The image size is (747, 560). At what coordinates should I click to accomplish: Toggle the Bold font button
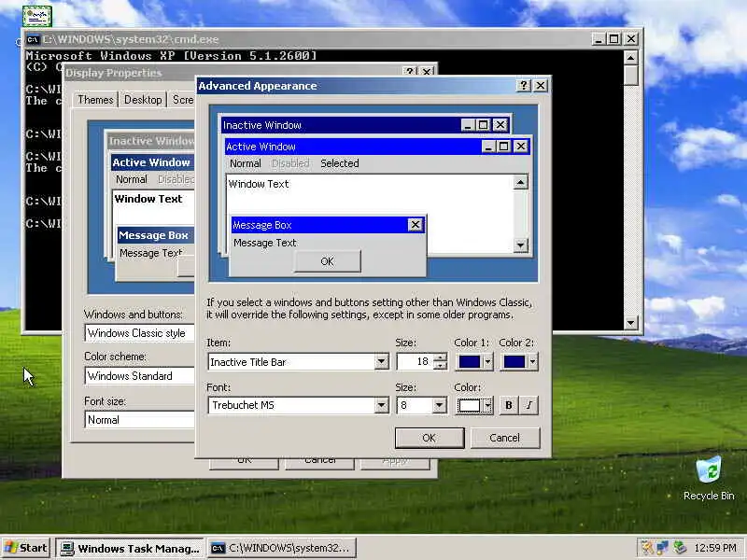tap(508, 405)
